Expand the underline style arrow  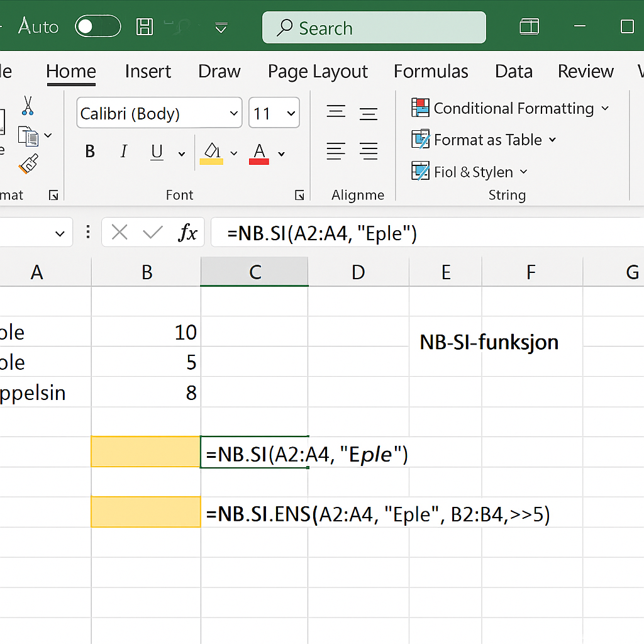(182, 154)
